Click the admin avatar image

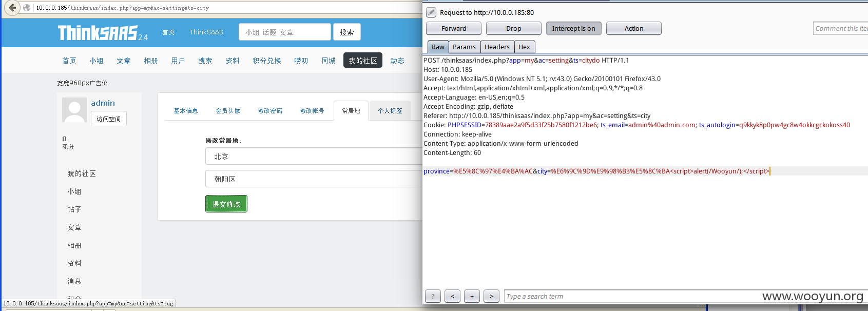point(74,110)
